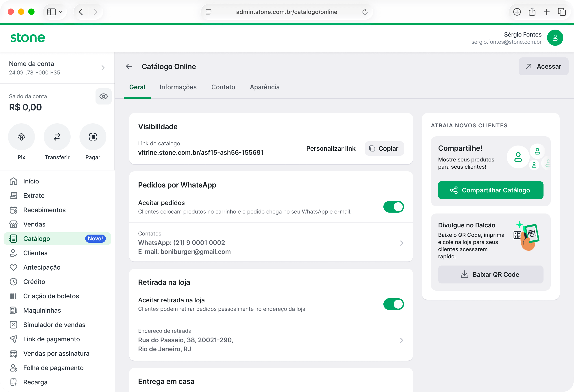Switch to the Informações tab

[178, 87]
